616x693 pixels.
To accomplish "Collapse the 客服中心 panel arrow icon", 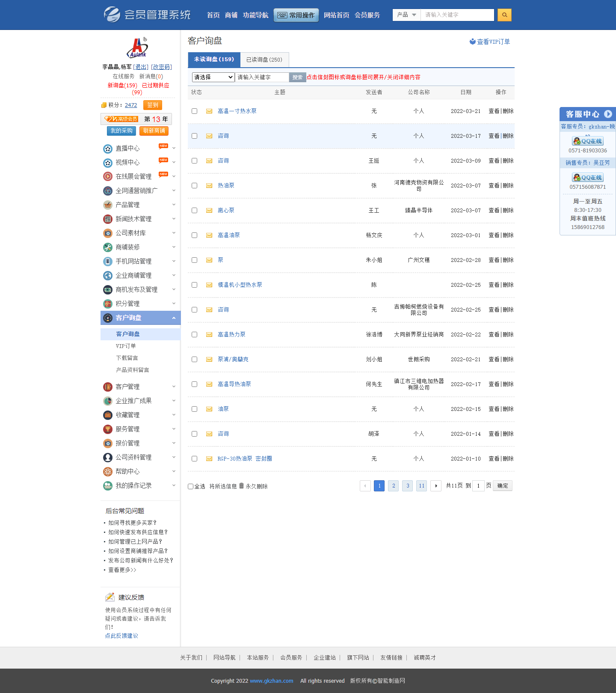I will 608,114.
